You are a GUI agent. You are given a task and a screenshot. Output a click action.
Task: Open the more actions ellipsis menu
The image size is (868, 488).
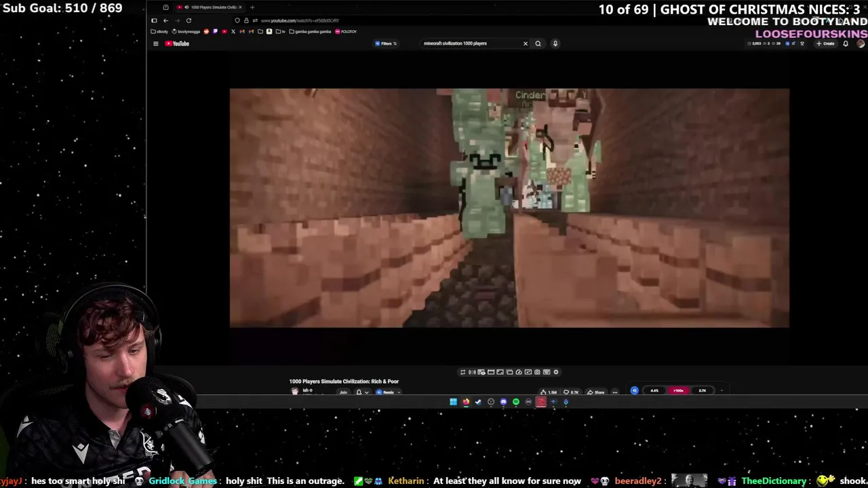point(615,392)
